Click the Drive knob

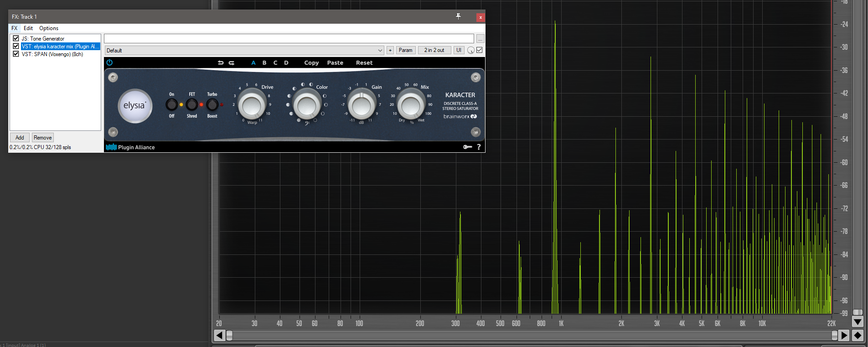coord(252,105)
